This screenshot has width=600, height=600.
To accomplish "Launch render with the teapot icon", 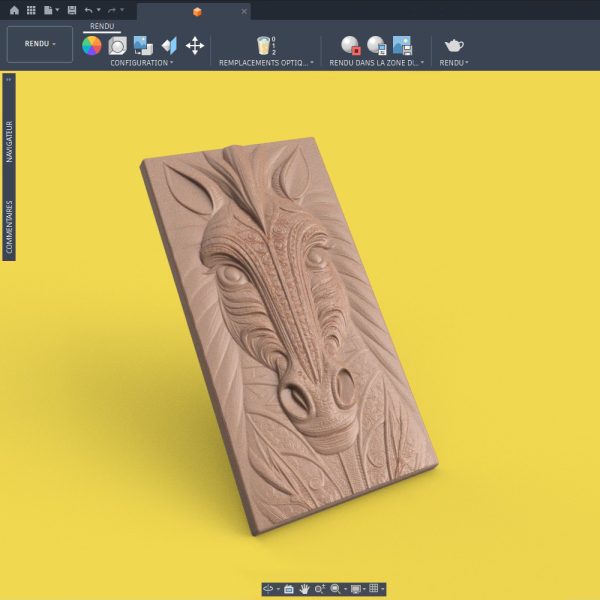I will click(454, 46).
